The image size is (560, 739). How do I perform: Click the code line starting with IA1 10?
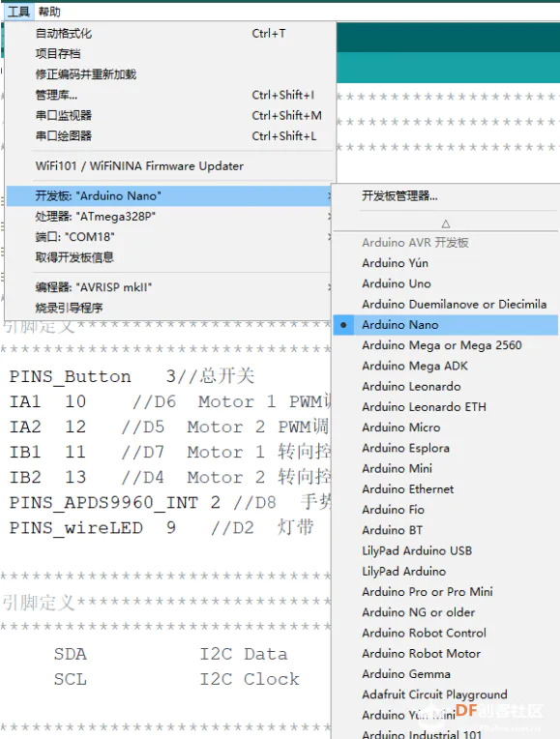169,401
